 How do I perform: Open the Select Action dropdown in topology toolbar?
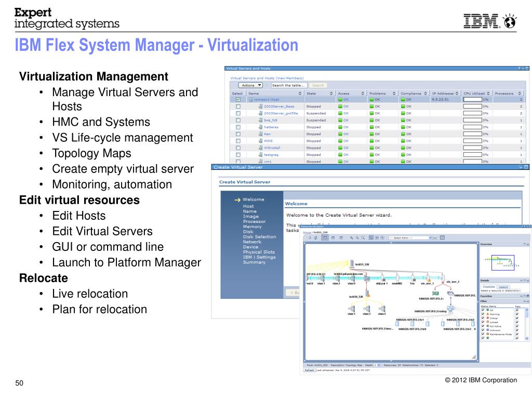coord(410,238)
